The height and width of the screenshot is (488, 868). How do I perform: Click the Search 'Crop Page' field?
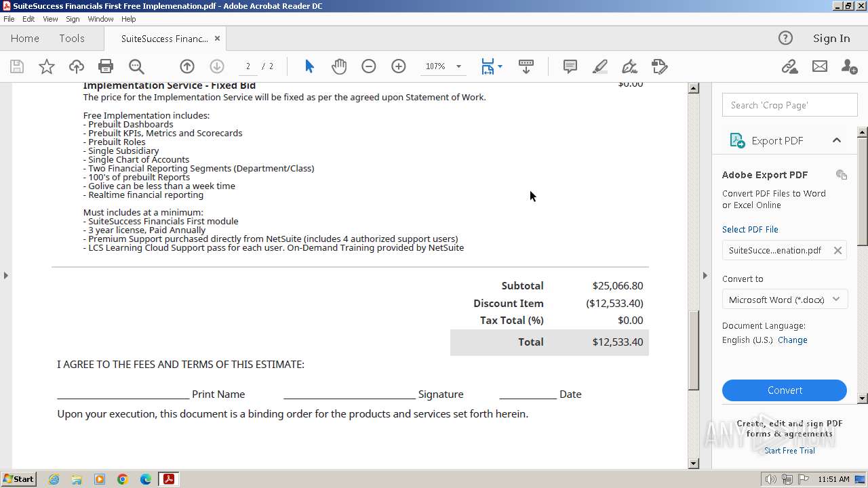click(789, 105)
